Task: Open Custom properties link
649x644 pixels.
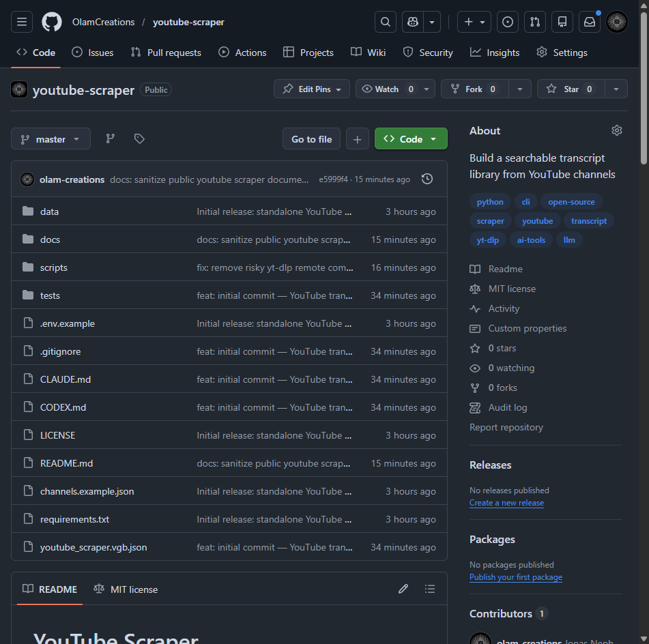Action: click(518, 328)
